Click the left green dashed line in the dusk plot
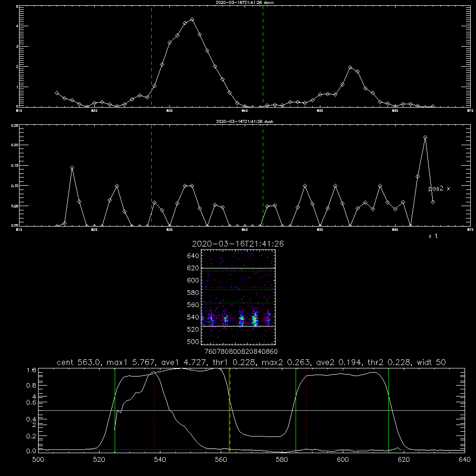The width and height of the screenshot is (476, 476). coord(151,176)
